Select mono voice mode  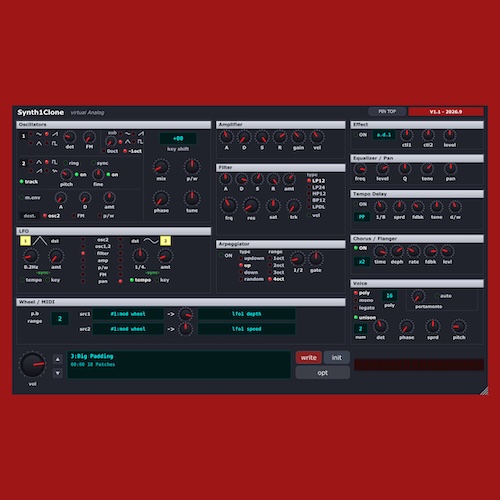point(364,300)
